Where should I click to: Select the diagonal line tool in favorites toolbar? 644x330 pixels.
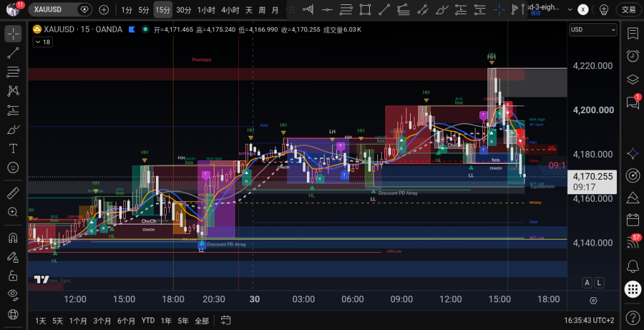tap(384, 9)
